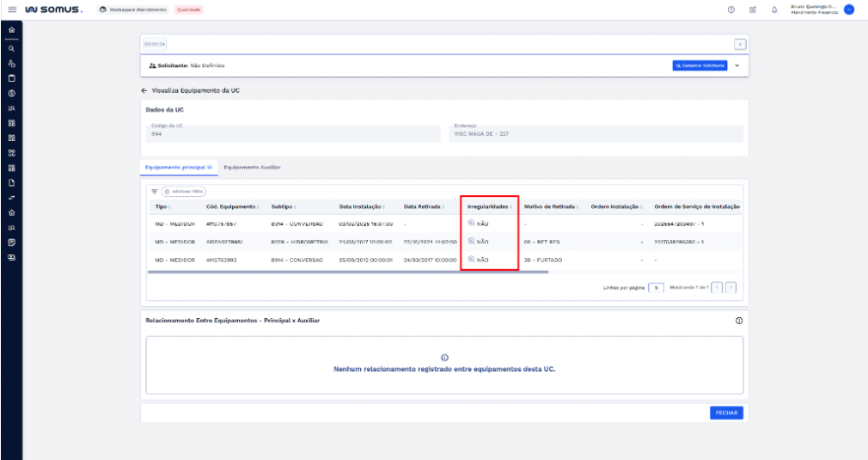Click the table's horizontal scrollbar
This screenshot has width=868, height=460.
coord(348,273)
